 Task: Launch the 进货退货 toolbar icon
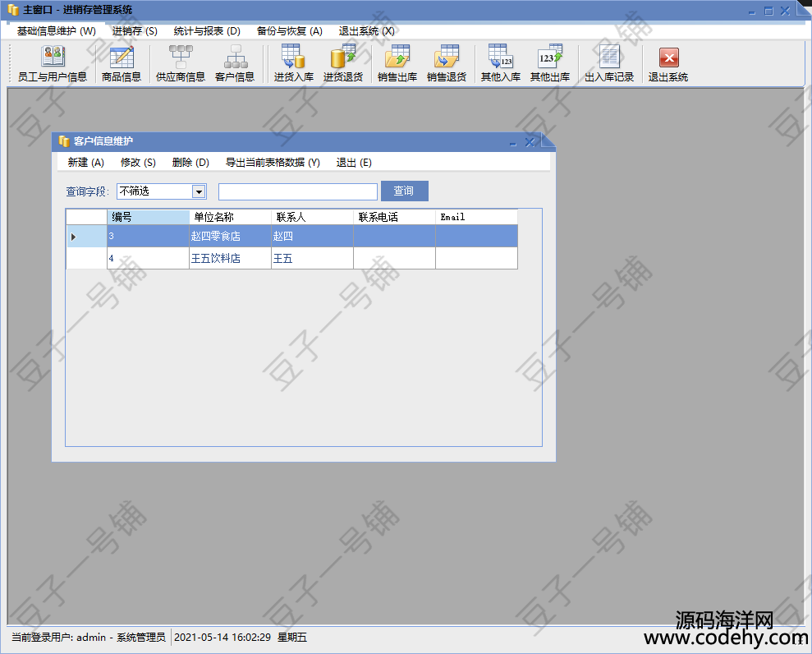[x=343, y=63]
